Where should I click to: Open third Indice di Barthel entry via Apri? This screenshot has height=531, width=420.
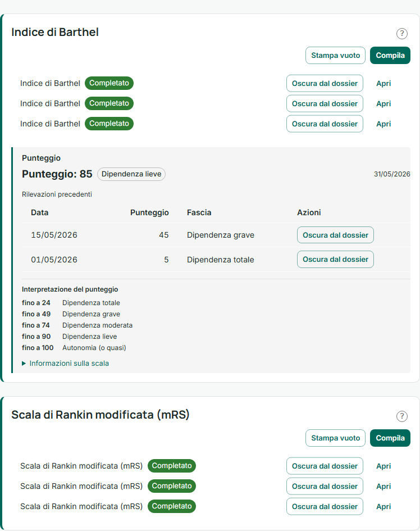pyautogui.click(x=384, y=124)
